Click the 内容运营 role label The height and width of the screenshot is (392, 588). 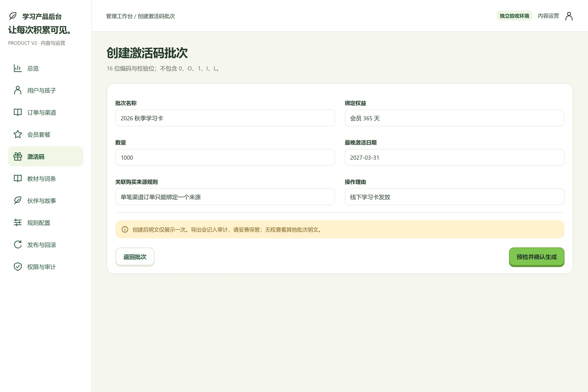point(548,16)
